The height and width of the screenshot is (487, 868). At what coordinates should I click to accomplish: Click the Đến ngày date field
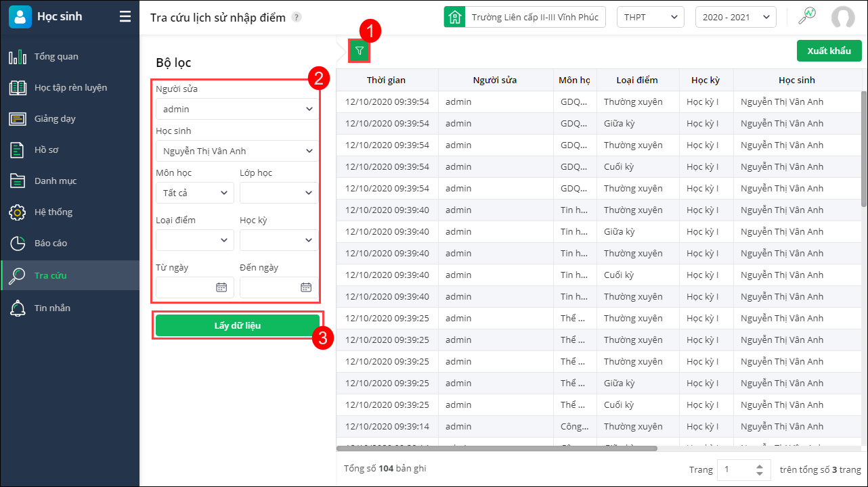pyautogui.click(x=279, y=287)
